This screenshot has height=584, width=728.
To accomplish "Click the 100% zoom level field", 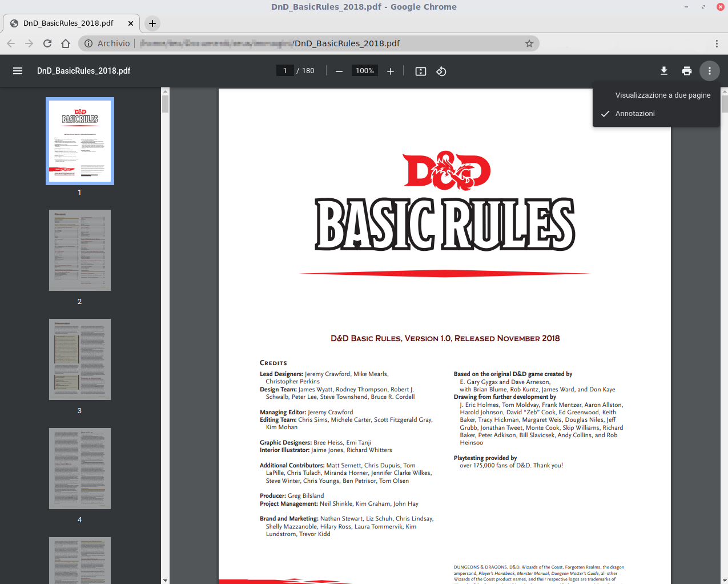I will pyautogui.click(x=365, y=71).
